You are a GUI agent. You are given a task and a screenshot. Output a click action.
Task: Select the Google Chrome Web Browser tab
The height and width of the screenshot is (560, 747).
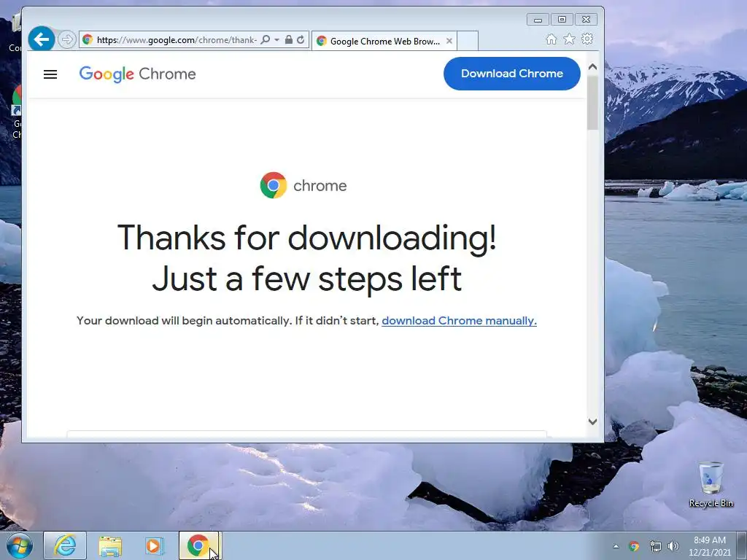click(384, 41)
